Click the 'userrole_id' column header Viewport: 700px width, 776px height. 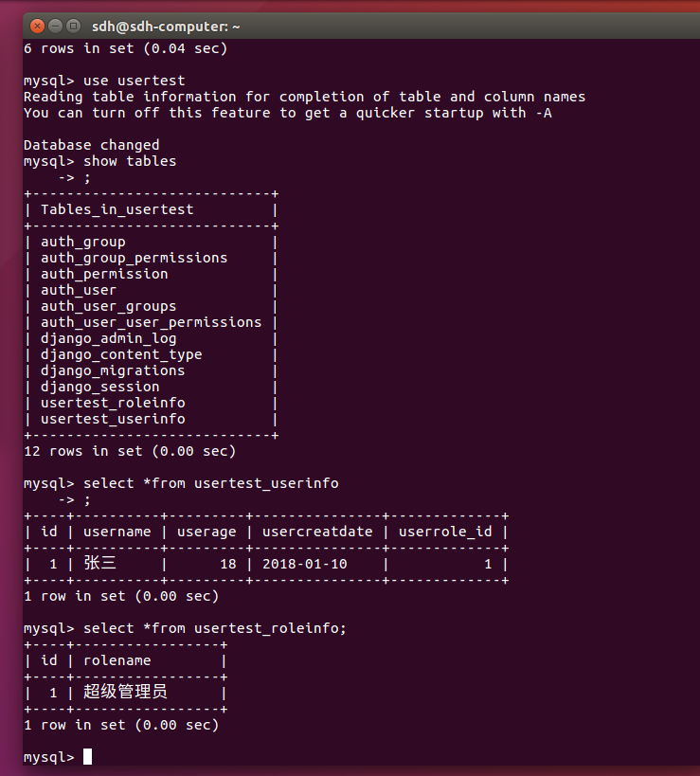pos(445,532)
